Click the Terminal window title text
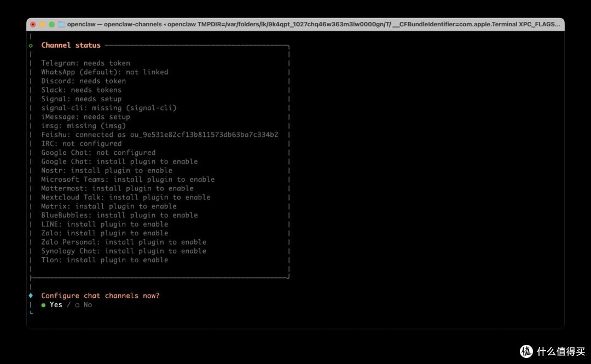This screenshot has height=364, width=591. click(x=314, y=25)
